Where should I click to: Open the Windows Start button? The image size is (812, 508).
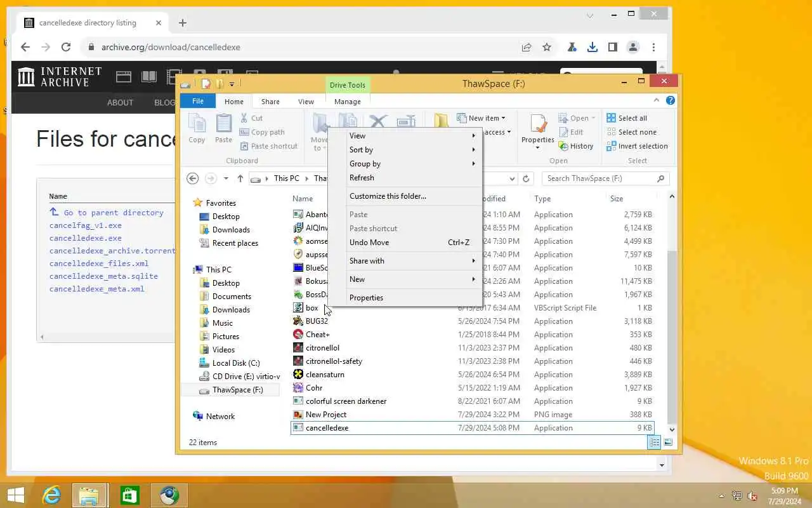(16, 495)
